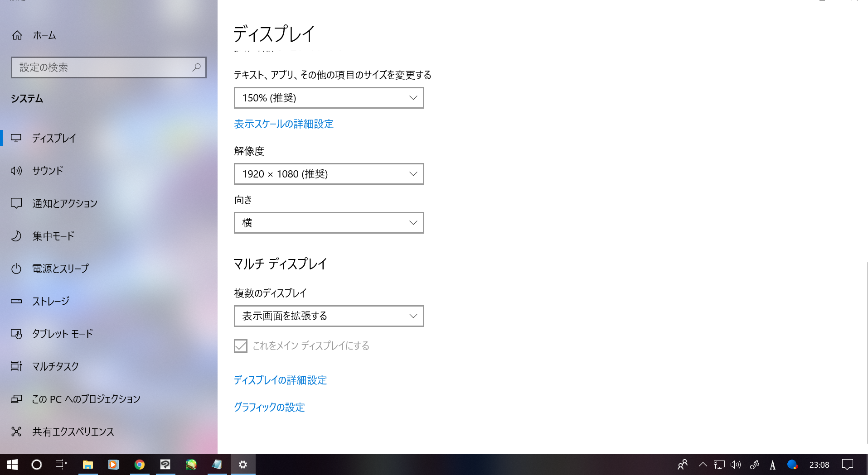The image size is (868, 475).
Task: Open Windows Ink Workspace pen icon
Action: [x=755, y=465]
